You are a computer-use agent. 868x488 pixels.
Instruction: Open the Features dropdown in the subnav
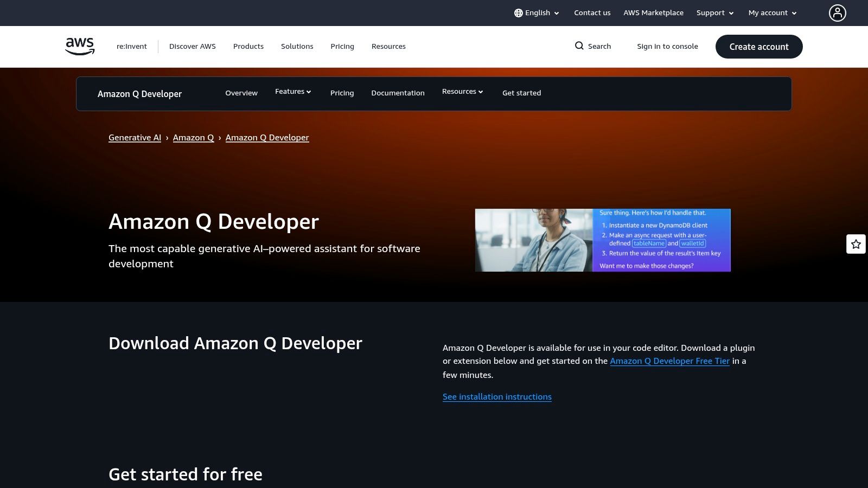(x=293, y=92)
